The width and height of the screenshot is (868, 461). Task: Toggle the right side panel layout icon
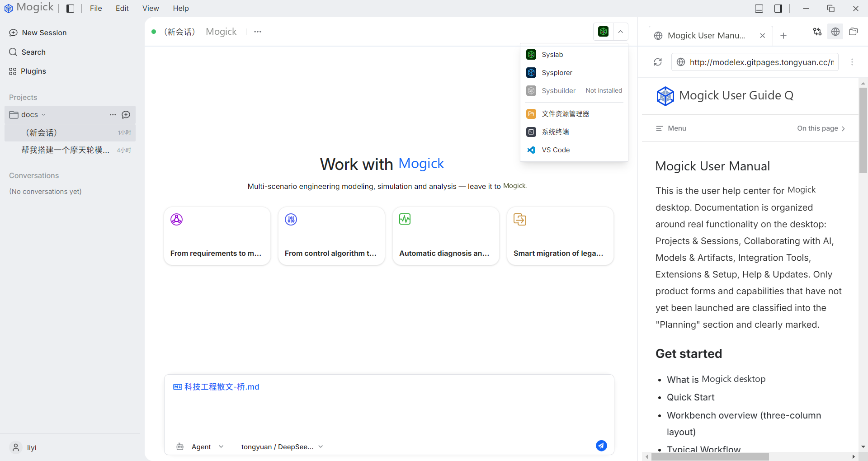pos(778,9)
